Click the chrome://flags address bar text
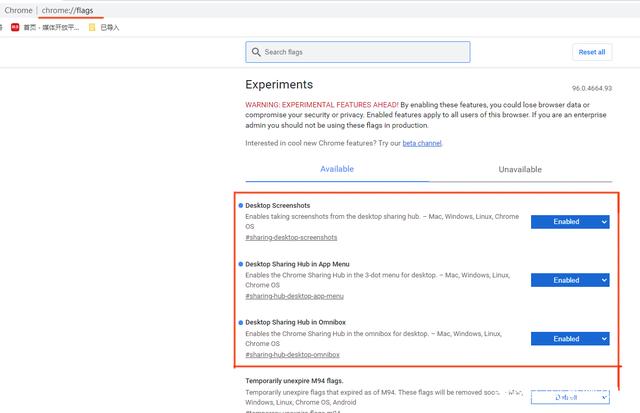640x413 pixels. (x=67, y=10)
